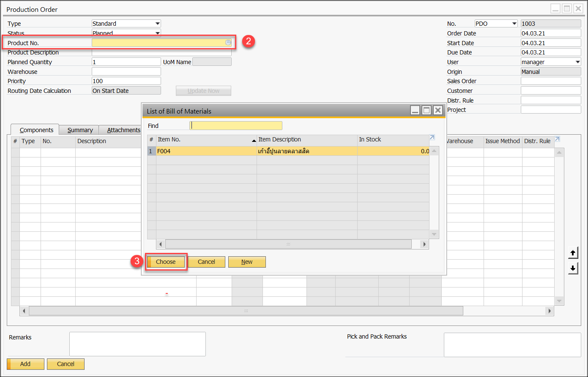588x377 pixels.
Task: Click the Priority field showing 100
Action: (126, 81)
